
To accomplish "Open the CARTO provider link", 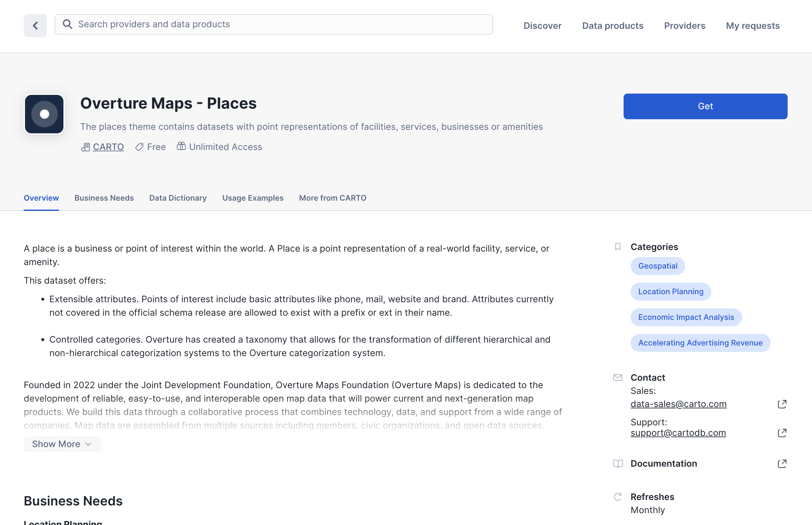I will tap(108, 147).
